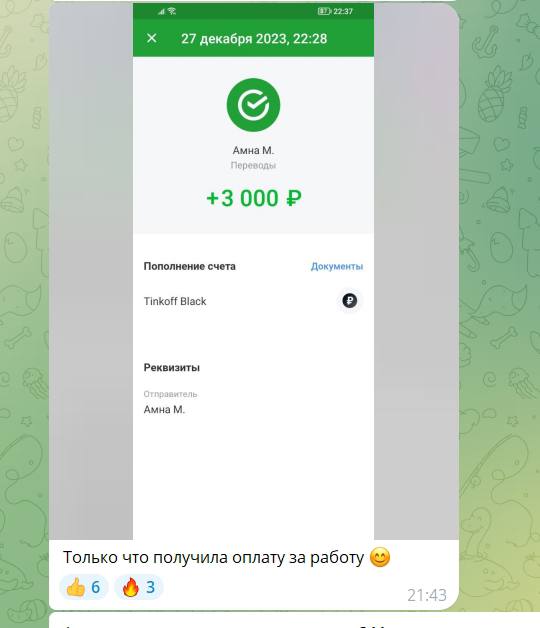Click the Переводы category label
This screenshot has width=540, height=628.
click(253, 165)
